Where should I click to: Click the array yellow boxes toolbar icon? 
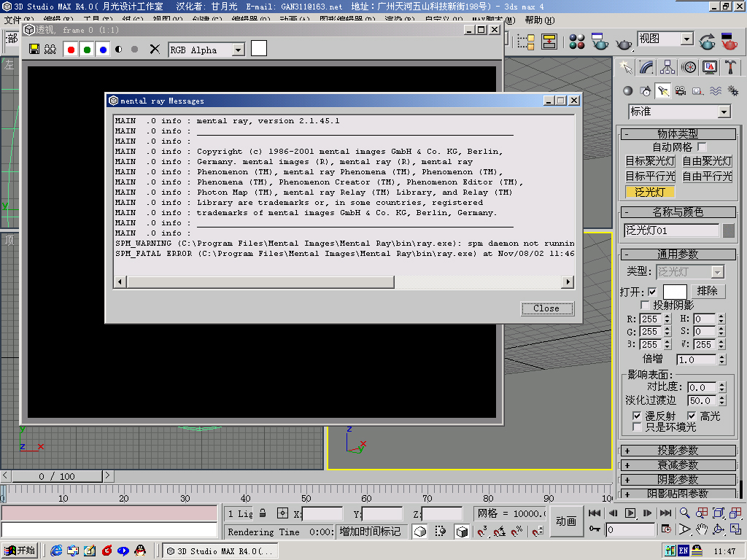tap(526, 42)
